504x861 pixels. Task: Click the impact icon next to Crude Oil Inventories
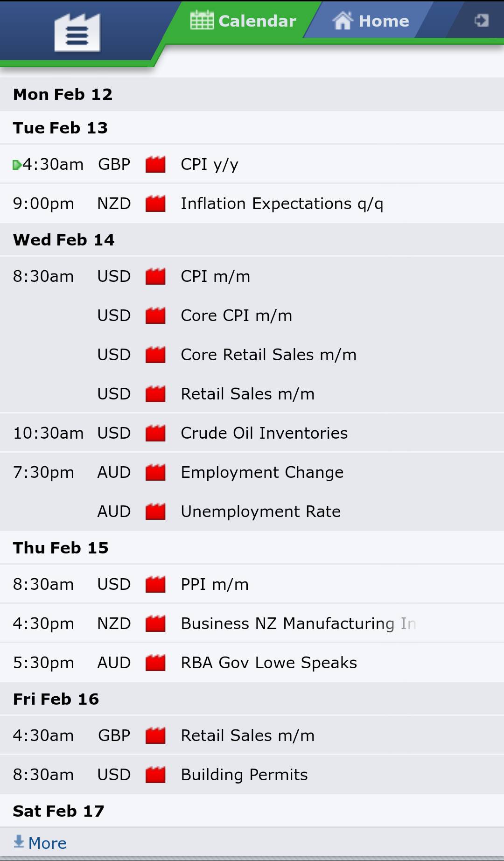(156, 433)
